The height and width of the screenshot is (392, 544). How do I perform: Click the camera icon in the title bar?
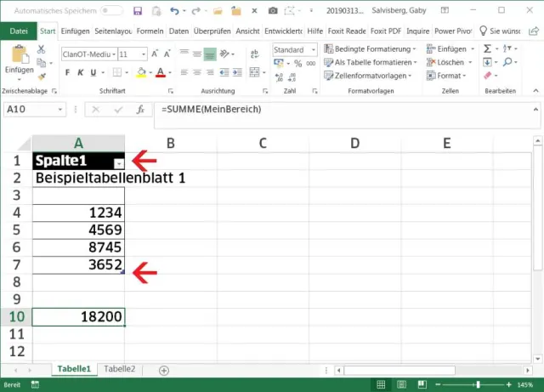pos(273,10)
